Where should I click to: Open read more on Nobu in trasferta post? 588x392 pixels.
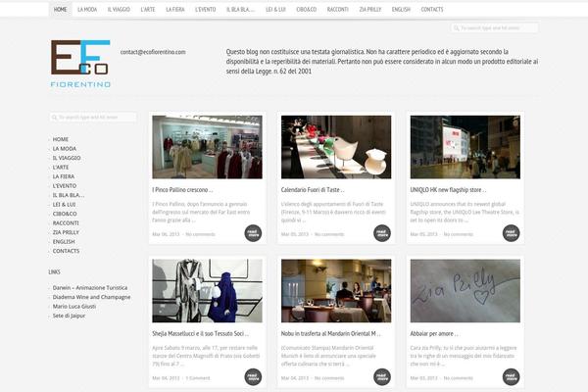coord(382,377)
